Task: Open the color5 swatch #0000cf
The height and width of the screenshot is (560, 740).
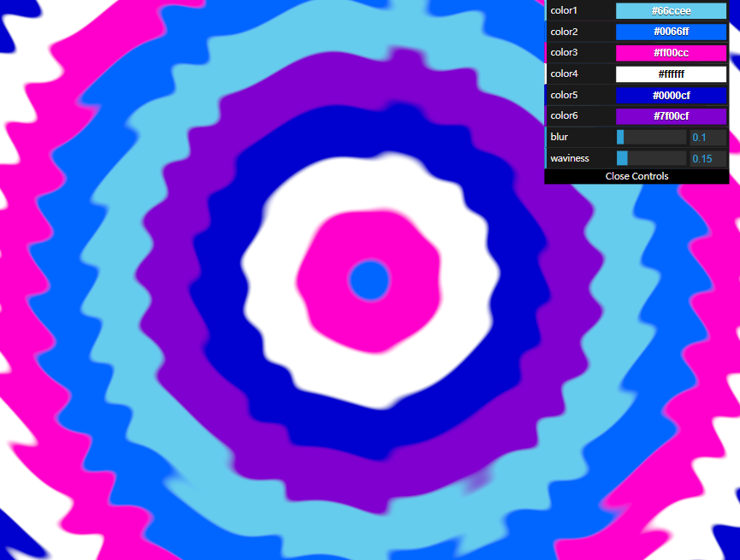Action: click(x=671, y=95)
